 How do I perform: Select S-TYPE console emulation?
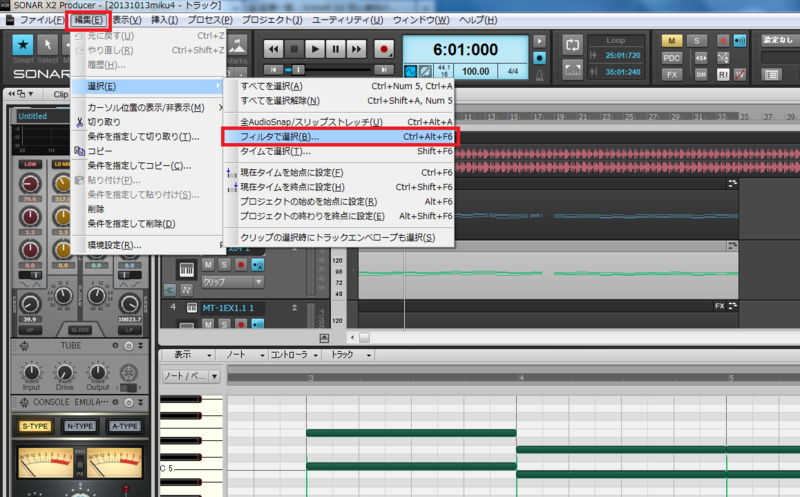35,426
